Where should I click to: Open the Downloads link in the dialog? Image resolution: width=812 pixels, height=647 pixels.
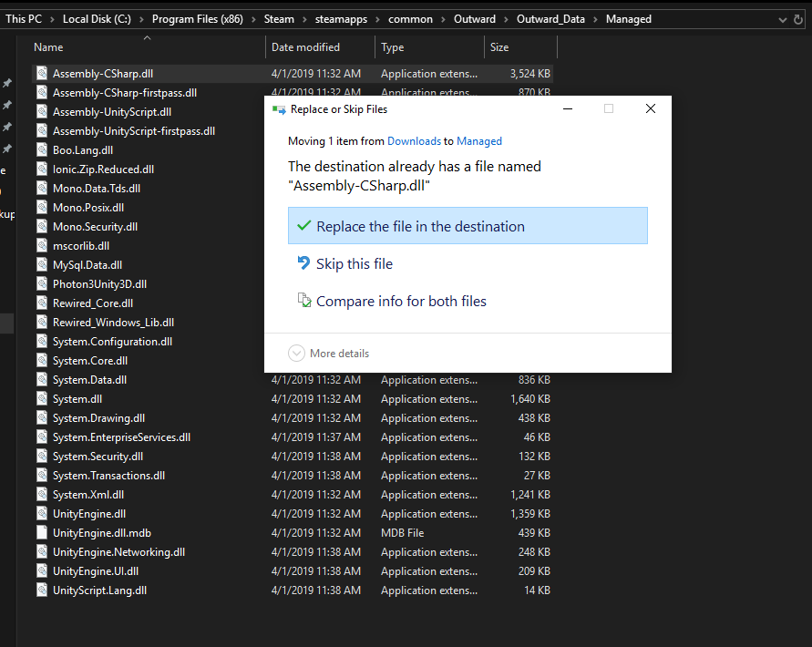pos(414,141)
